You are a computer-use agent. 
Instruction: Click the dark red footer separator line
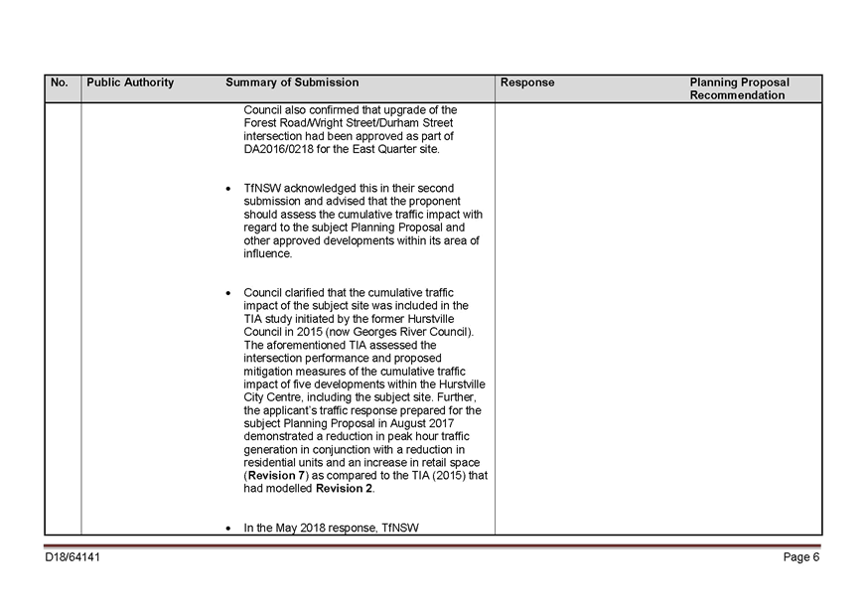[433, 545]
